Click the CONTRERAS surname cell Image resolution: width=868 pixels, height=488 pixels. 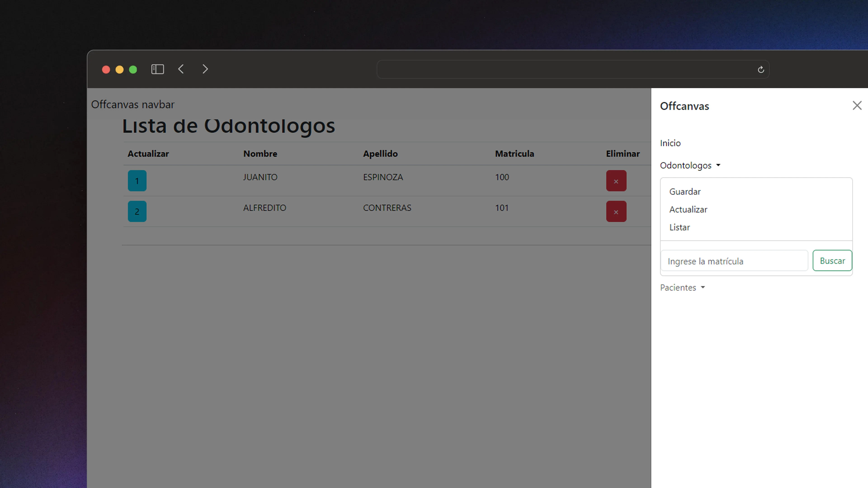click(x=387, y=208)
